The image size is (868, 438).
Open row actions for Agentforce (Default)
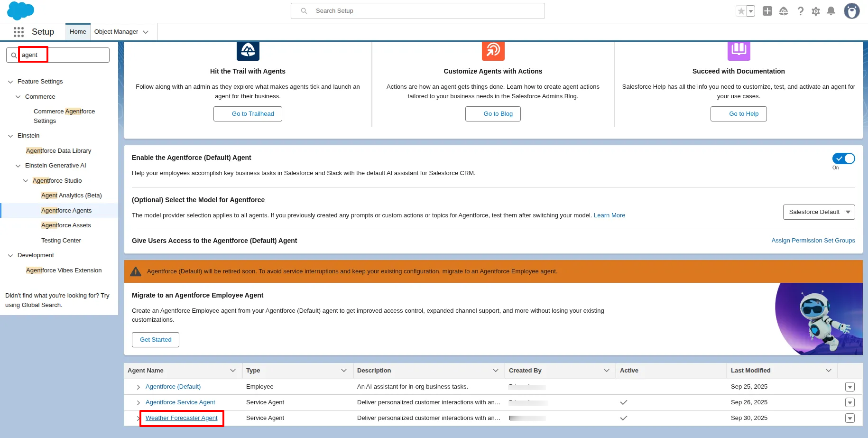pos(850,387)
